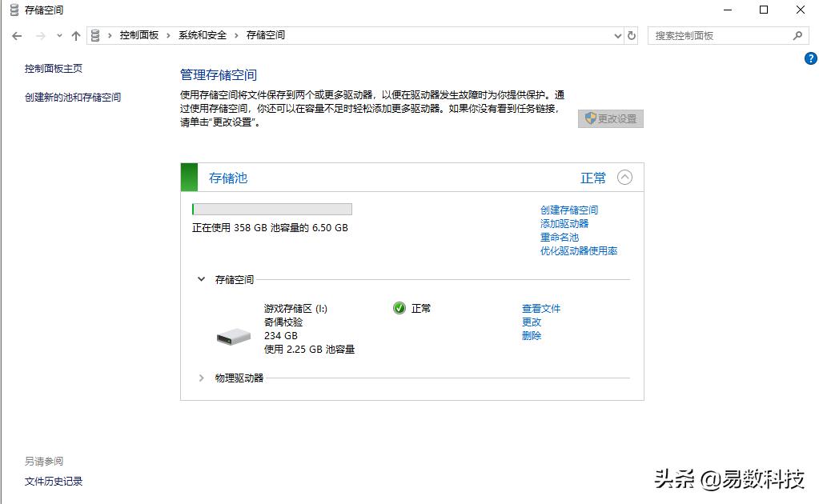Image resolution: width=819 pixels, height=504 pixels.
Task: Click the drive icon for 游戏存储区
Action: click(x=231, y=337)
